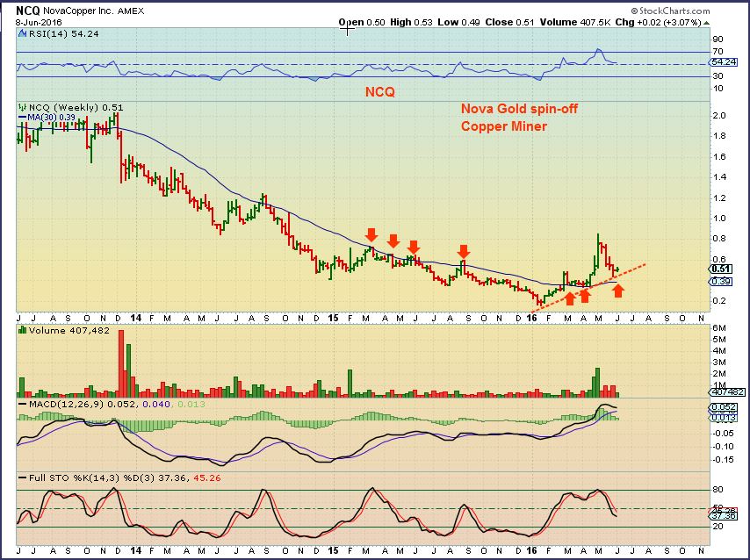Click the Close 0.51 value in header

pos(509,22)
